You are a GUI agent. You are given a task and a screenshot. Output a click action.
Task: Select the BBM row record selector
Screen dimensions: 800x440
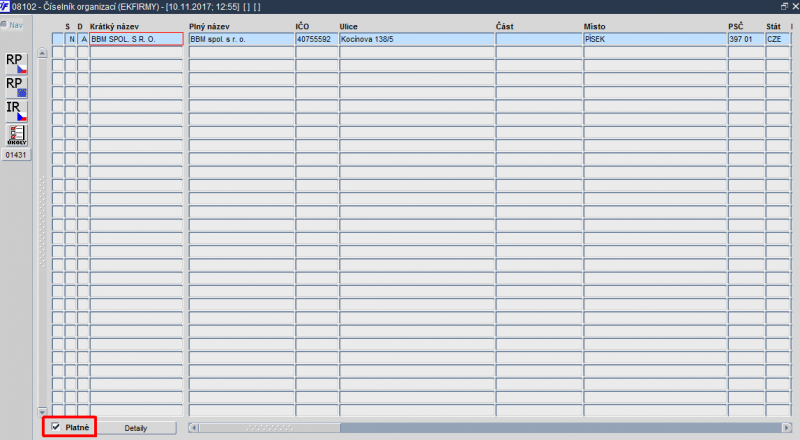[58, 39]
